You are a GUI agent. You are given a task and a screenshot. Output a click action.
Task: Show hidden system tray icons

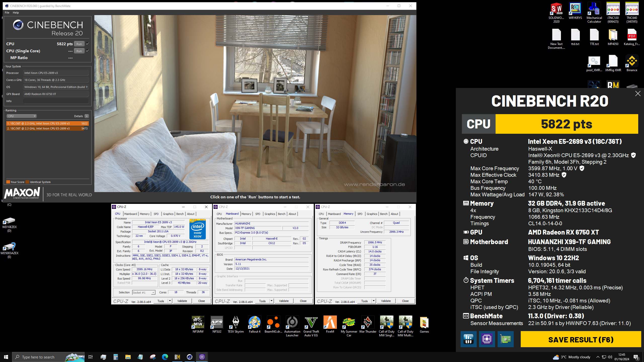[598, 357]
